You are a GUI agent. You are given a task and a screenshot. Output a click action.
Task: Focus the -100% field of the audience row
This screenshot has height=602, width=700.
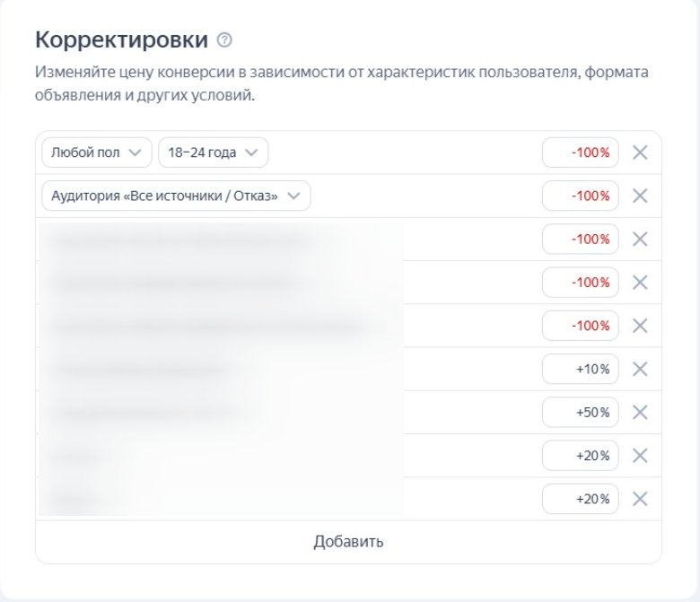[x=580, y=196]
